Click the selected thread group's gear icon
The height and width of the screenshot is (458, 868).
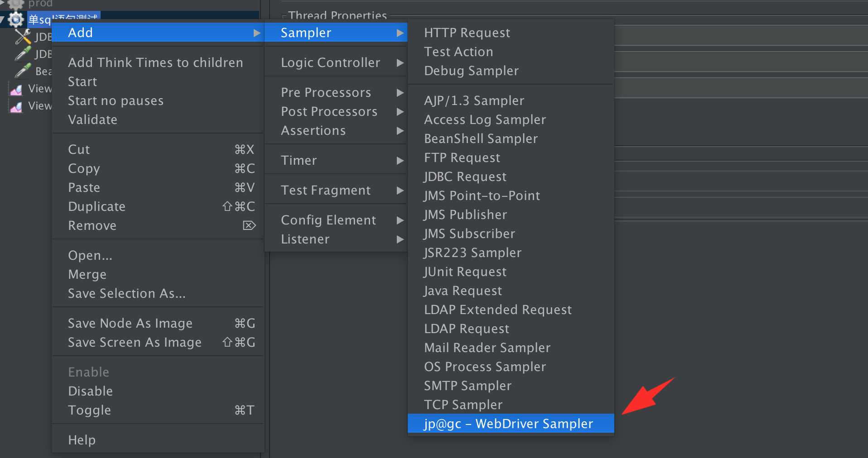click(x=16, y=19)
